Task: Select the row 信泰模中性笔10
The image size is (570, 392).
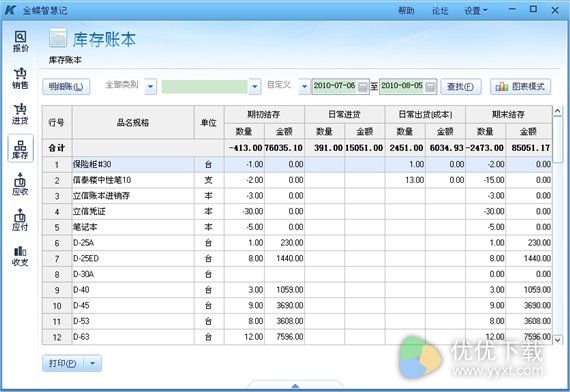Action: pyautogui.click(x=297, y=180)
